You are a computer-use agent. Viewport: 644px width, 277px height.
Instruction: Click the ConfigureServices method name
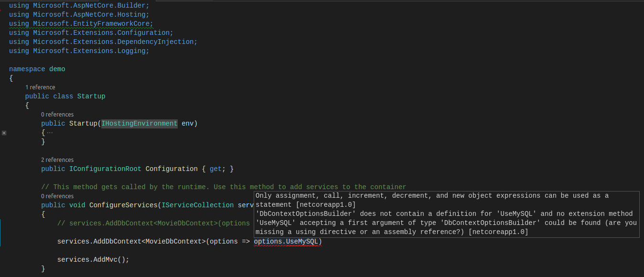(123, 205)
